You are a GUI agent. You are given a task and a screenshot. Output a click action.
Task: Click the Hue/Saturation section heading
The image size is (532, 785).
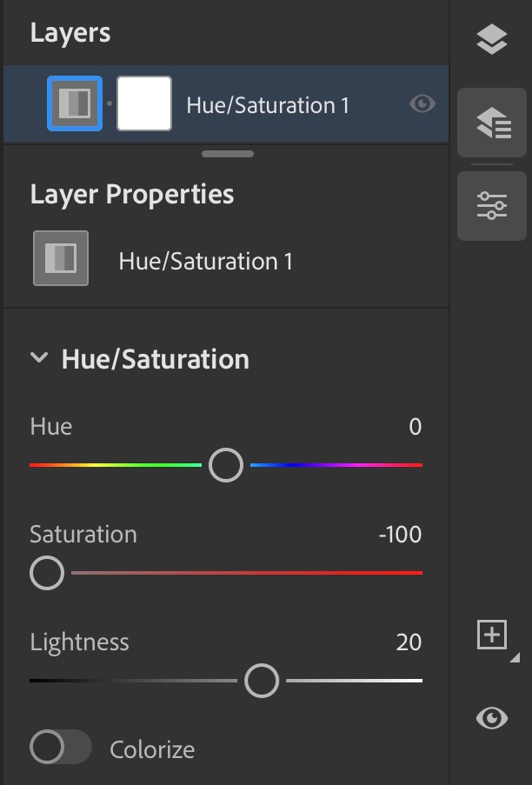(155, 359)
